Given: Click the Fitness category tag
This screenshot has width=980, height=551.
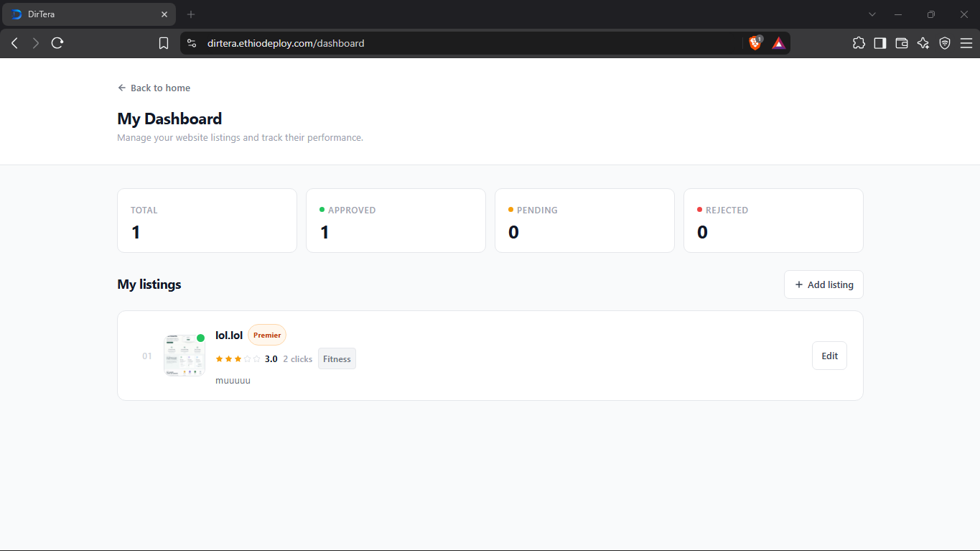Looking at the screenshot, I should [337, 359].
